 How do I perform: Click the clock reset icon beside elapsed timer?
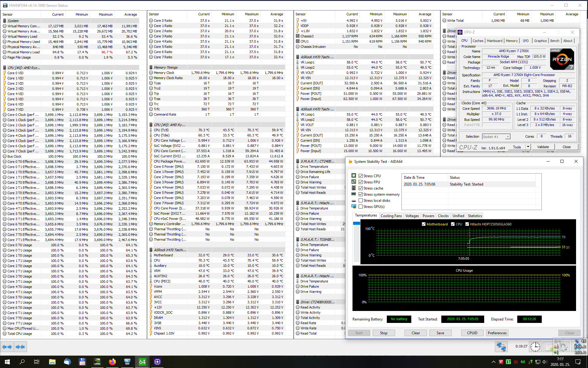535,347
